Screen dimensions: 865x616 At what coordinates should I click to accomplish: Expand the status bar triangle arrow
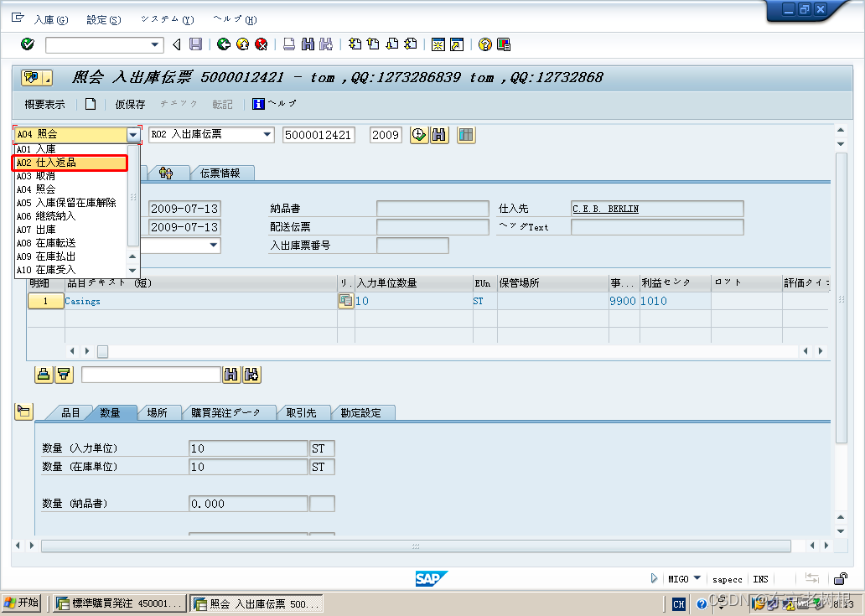(654, 578)
